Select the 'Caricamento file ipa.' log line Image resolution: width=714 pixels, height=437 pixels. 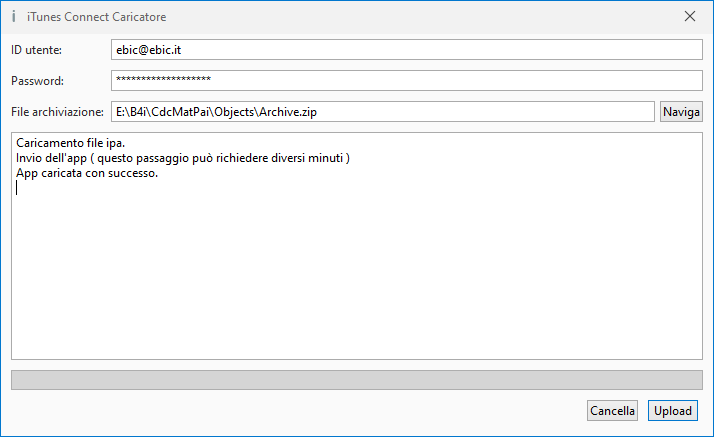pos(71,143)
